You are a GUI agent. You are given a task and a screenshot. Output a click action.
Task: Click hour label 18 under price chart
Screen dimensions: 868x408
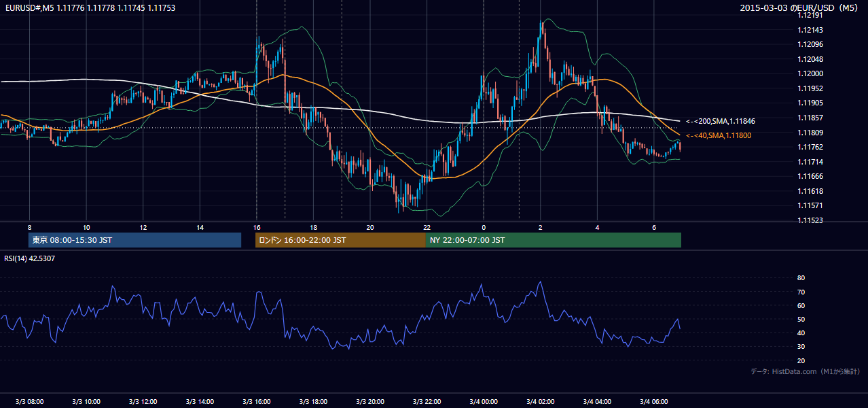[x=313, y=227]
